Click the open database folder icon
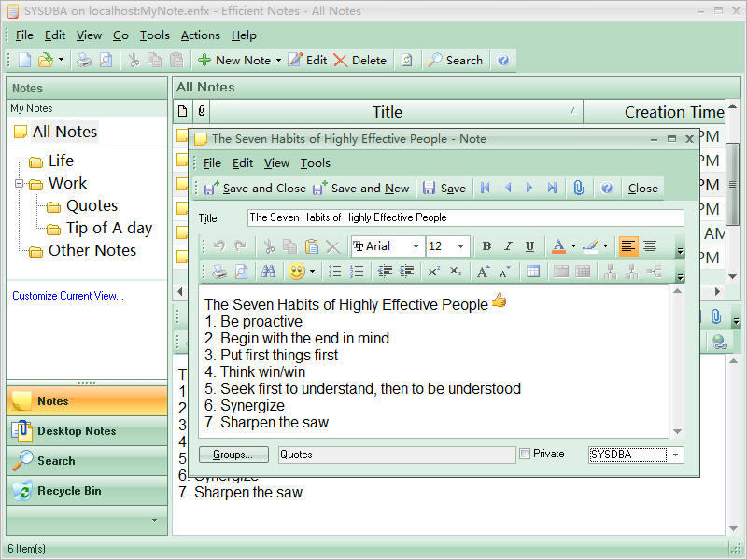The height and width of the screenshot is (560, 747). tap(45, 60)
